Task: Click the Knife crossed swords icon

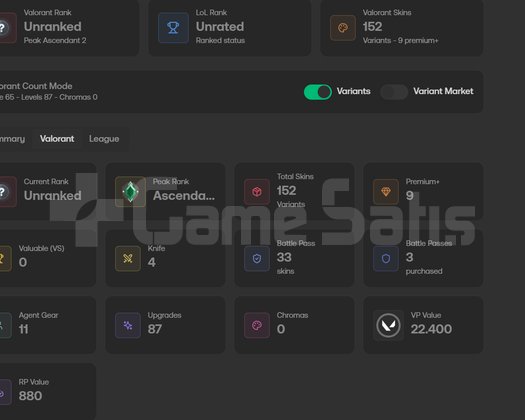Action: click(128, 258)
